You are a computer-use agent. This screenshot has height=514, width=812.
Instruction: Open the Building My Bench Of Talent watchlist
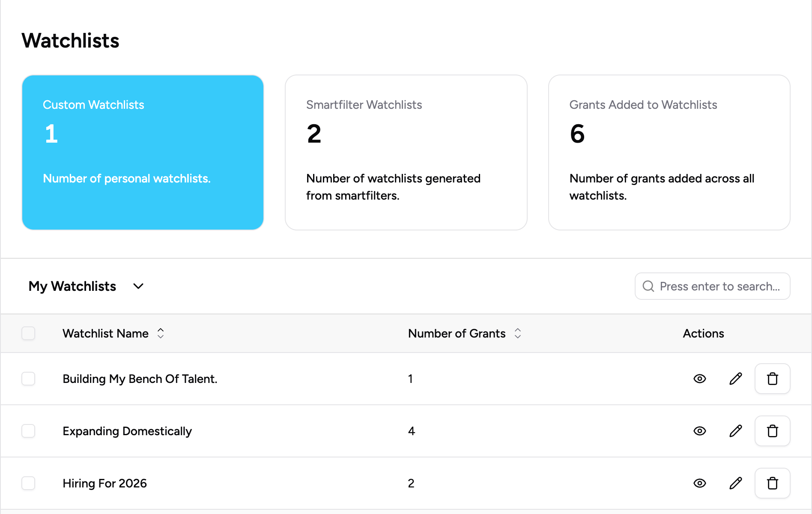pos(140,379)
